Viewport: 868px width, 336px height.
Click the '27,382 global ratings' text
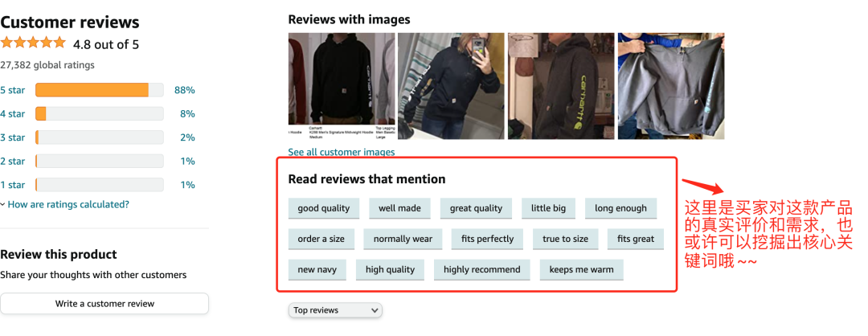click(x=47, y=65)
